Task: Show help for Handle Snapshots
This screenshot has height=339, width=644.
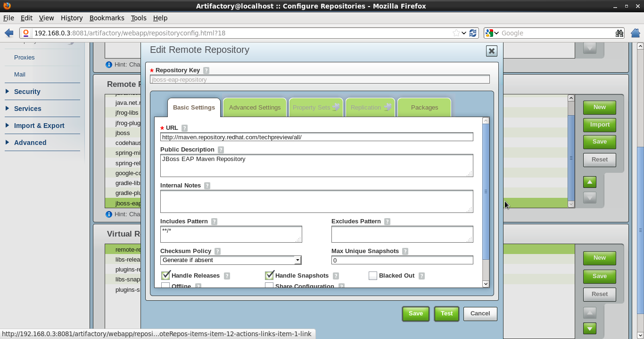Action: 336,276
